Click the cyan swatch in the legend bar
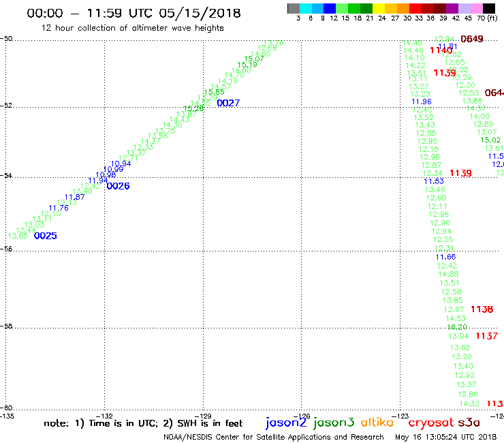The height and width of the screenshot is (443, 504). coord(306,8)
